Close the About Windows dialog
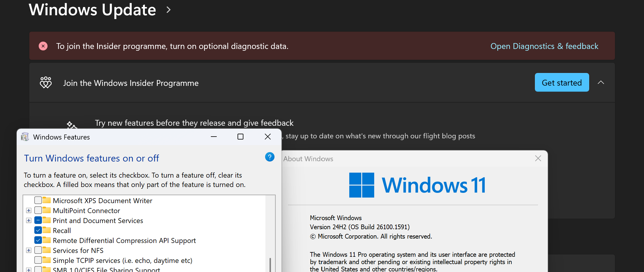The width and height of the screenshot is (644, 272). pyautogui.click(x=538, y=159)
